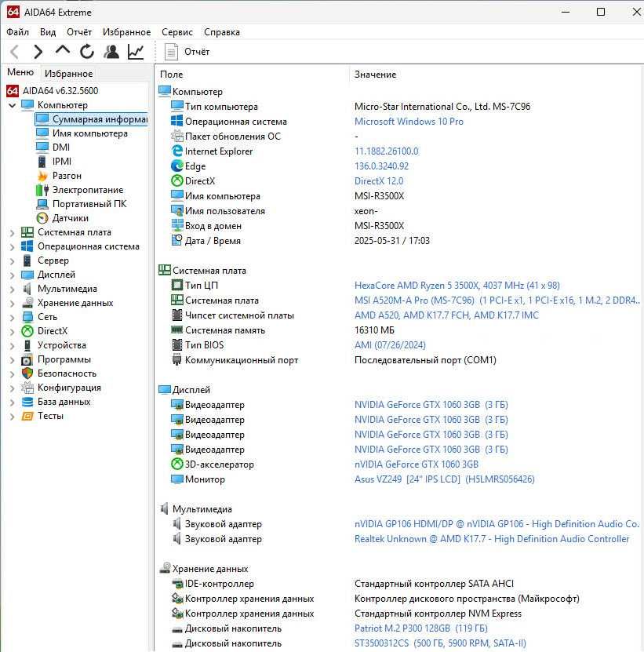Click the 3D-акселератор icon
This screenshot has height=652, width=644.
[177, 464]
